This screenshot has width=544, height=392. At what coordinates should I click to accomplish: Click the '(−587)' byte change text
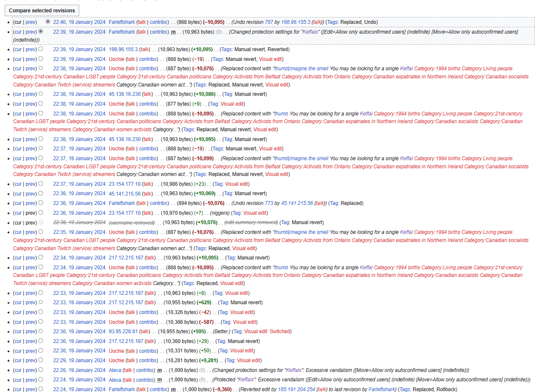click(207, 322)
